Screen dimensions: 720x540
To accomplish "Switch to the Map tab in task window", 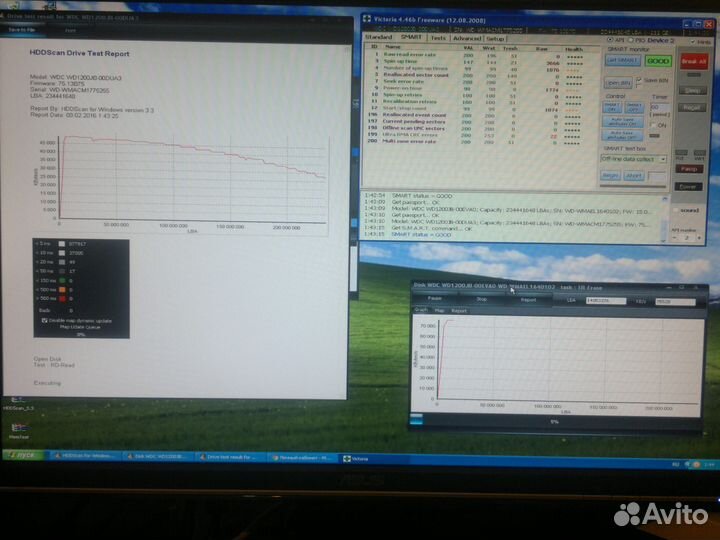I will tap(439, 310).
